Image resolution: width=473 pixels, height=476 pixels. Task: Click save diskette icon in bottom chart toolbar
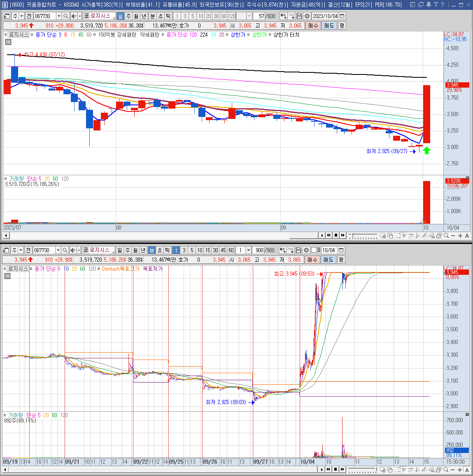click(x=298, y=250)
